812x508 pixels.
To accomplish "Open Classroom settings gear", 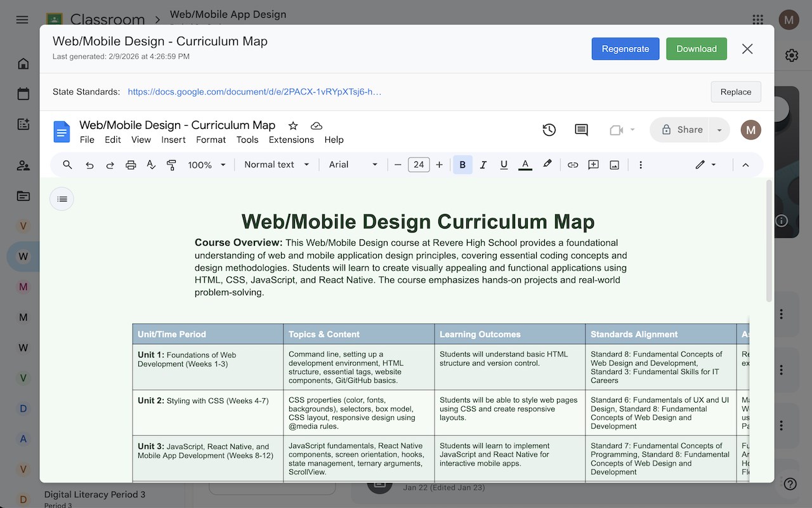I will (x=792, y=55).
